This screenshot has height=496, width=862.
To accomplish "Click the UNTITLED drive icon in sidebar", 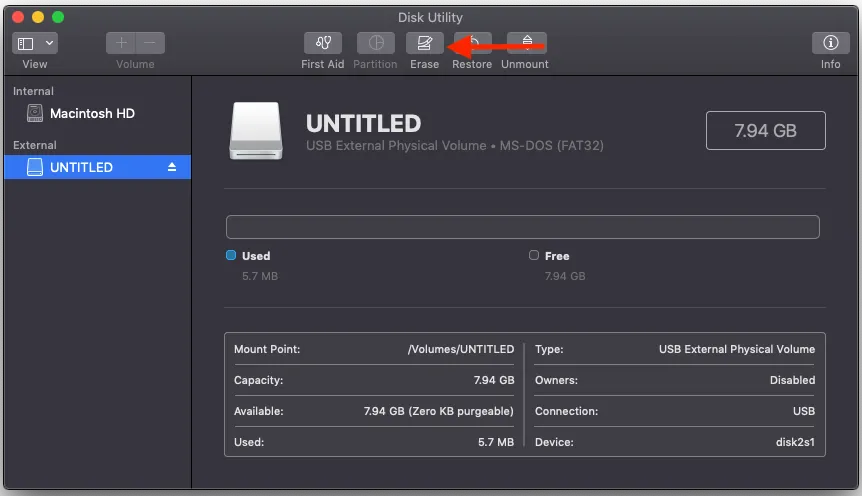I will pyautogui.click(x=35, y=167).
